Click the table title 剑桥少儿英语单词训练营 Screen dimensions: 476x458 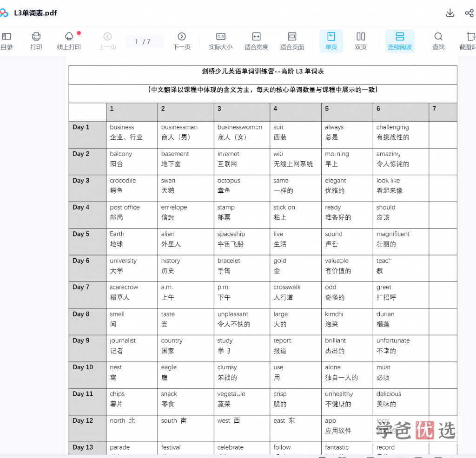(x=263, y=71)
